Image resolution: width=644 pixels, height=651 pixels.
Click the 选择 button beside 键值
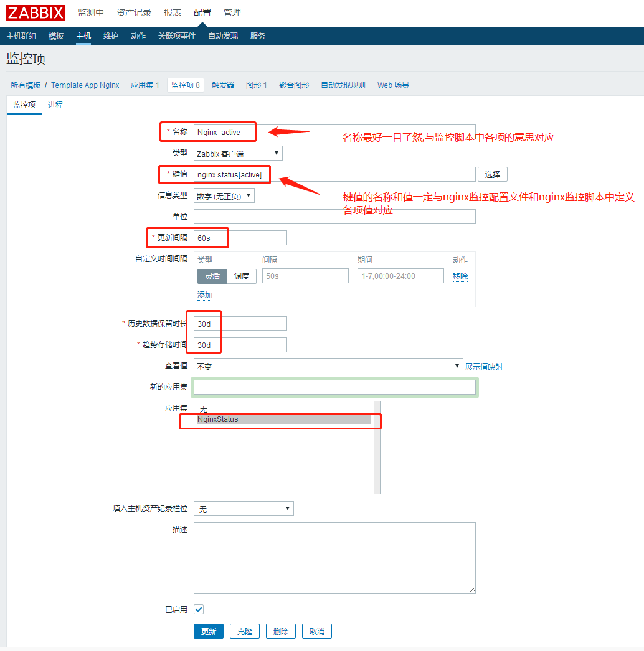493,174
